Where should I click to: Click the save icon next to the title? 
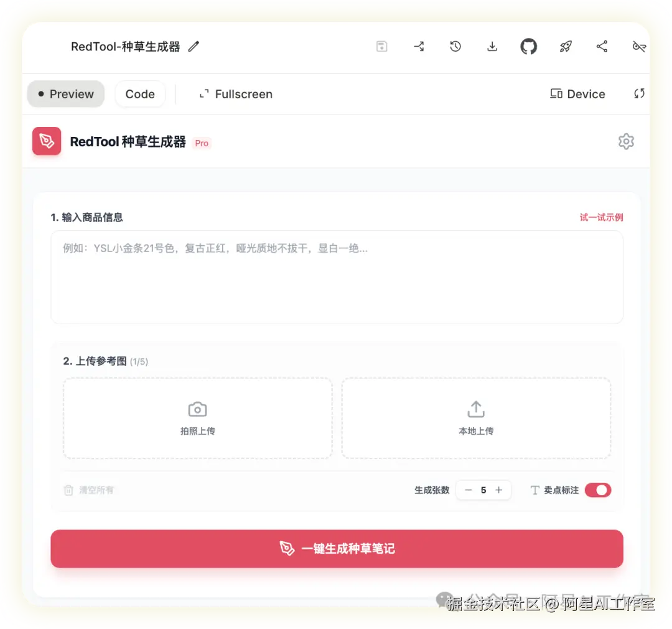(x=381, y=46)
